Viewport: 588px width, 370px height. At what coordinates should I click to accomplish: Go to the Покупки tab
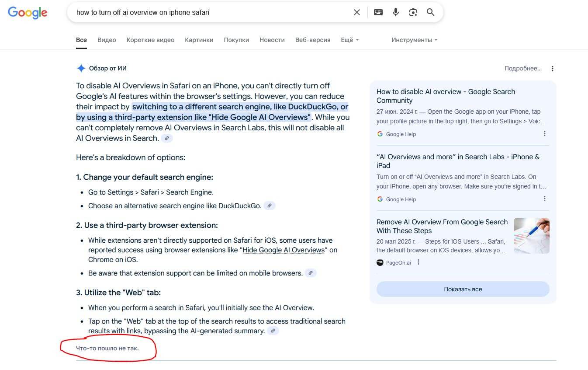tap(236, 40)
